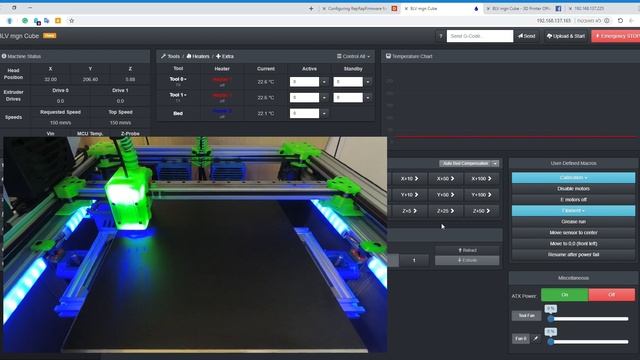The width and height of the screenshot is (640, 360).
Task: Run the E motors off macro
Action: coord(573,200)
